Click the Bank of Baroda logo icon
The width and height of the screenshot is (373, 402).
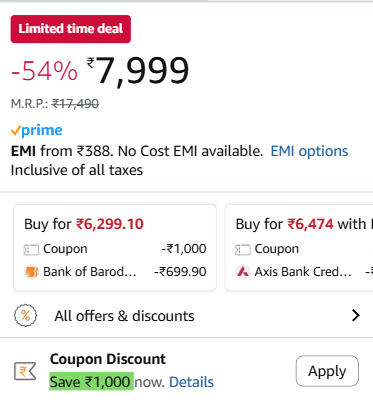(x=31, y=272)
